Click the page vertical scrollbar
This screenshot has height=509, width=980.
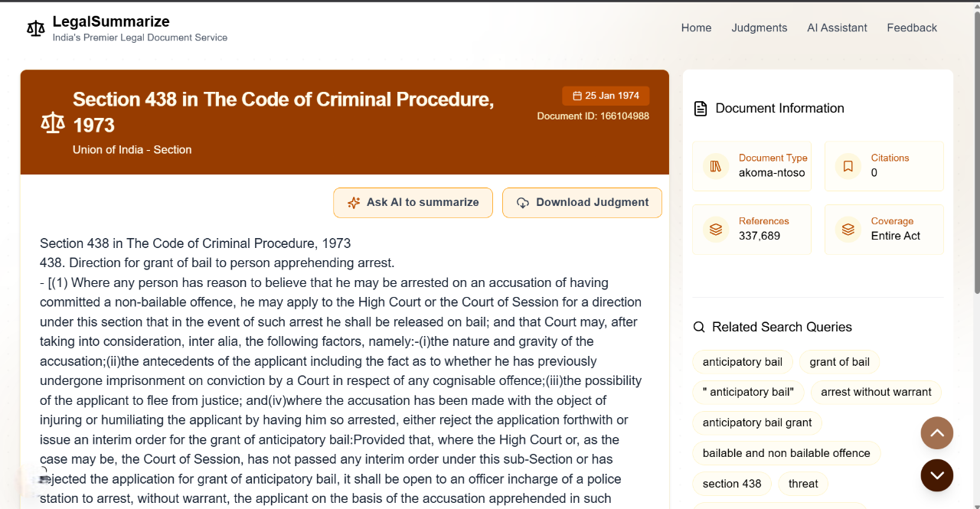click(x=975, y=153)
